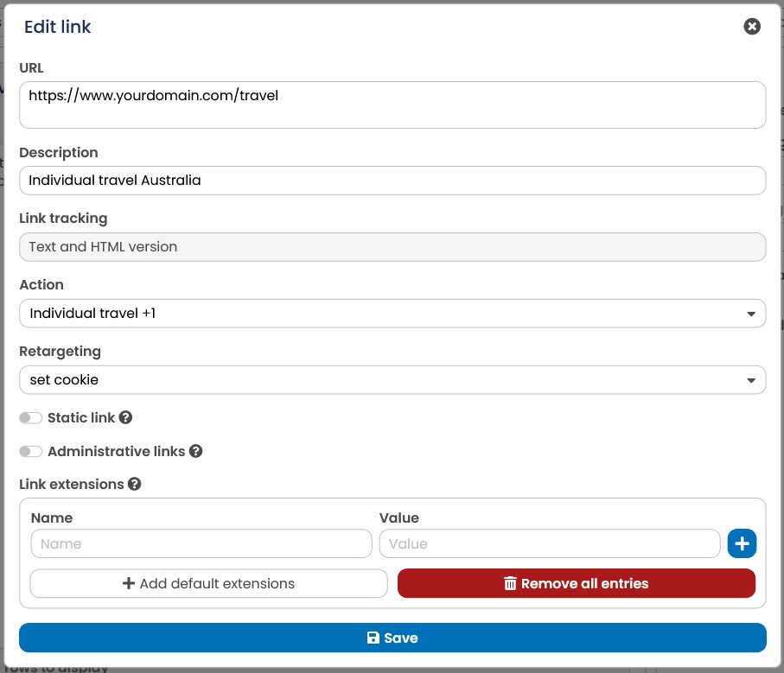784x673 pixels.
Task: Focus the Description input field
Action: (392, 181)
